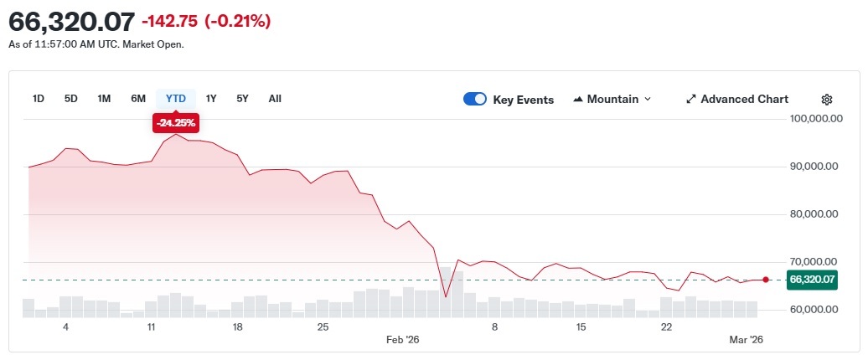Open the Advanced Chart text link
This screenshot has width=868, height=360.
pyautogui.click(x=744, y=99)
